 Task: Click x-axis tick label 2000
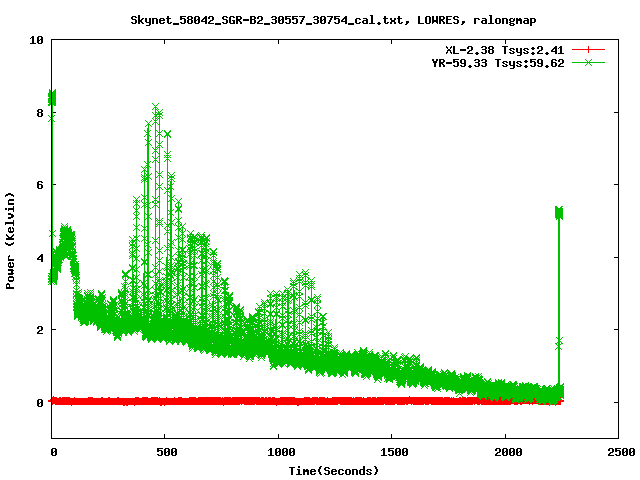(x=508, y=452)
